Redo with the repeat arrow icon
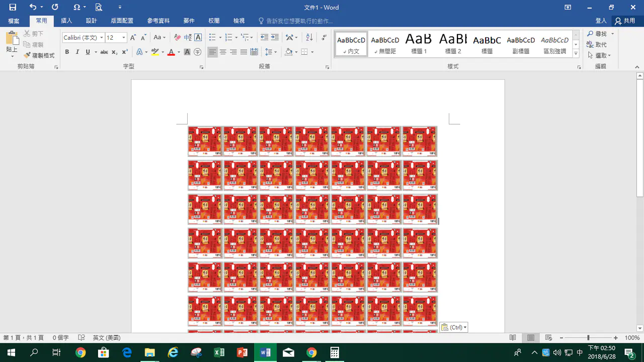644x362 pixels. [x=55, y=7]
